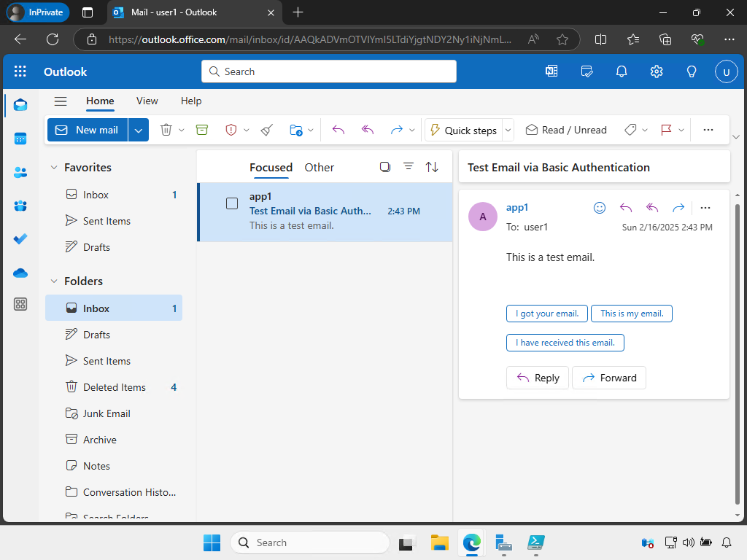Flag the selected message

(666, 130)
